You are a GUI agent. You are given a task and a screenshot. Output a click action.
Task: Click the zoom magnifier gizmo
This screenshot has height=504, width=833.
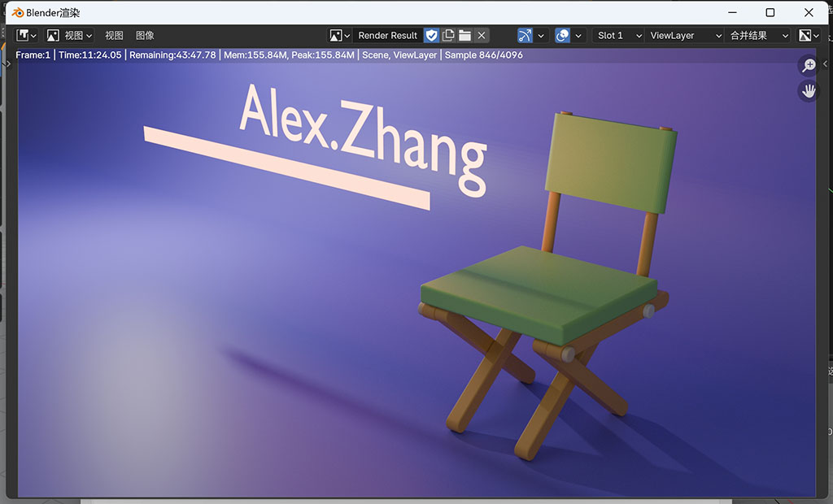809,66
